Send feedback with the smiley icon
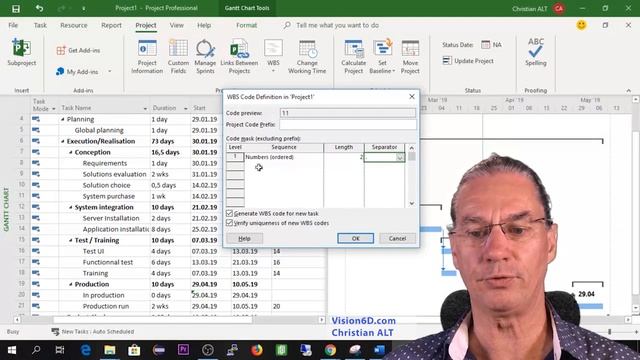Image resolution: width=640 pixels, height=360 pixels. click(x=581, y=25)
